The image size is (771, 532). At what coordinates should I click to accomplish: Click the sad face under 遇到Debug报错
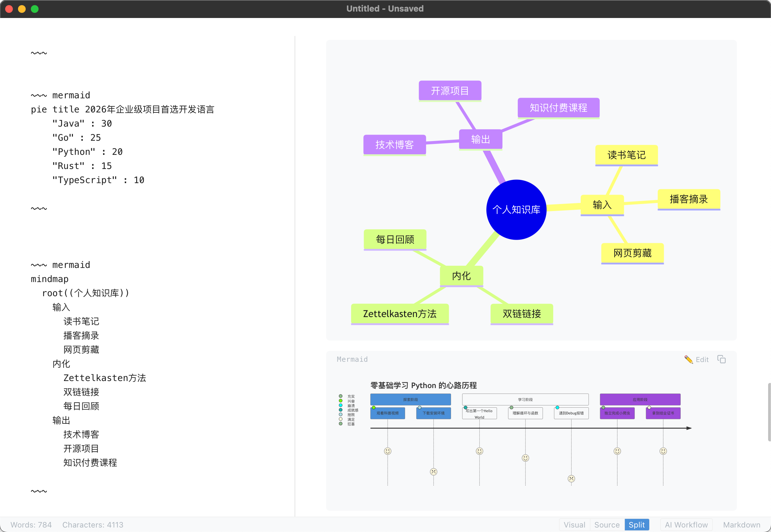coord(571,479)
